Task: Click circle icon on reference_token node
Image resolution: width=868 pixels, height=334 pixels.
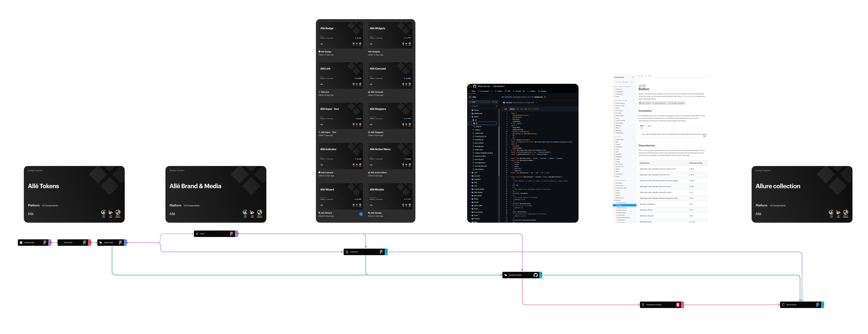Action: pyautogui.click(x=21, y=243)
